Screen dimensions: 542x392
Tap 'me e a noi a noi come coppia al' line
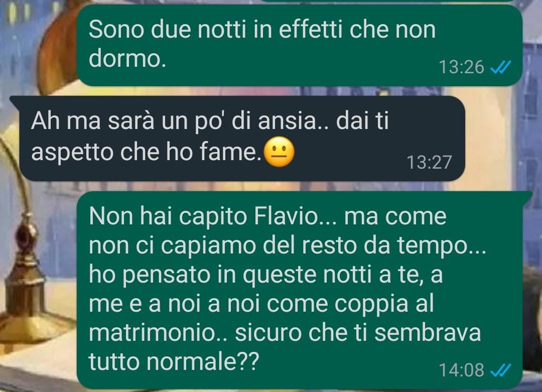261,304
